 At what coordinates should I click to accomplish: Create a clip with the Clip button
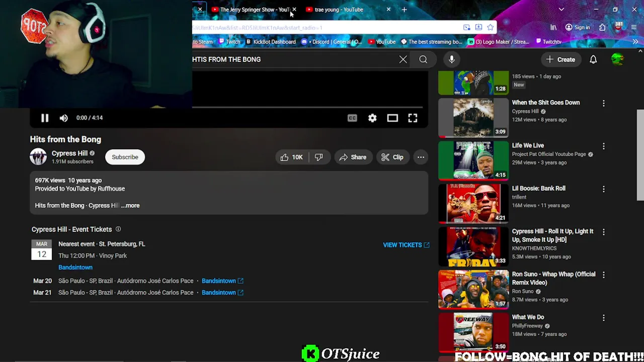tap(392, 157)
